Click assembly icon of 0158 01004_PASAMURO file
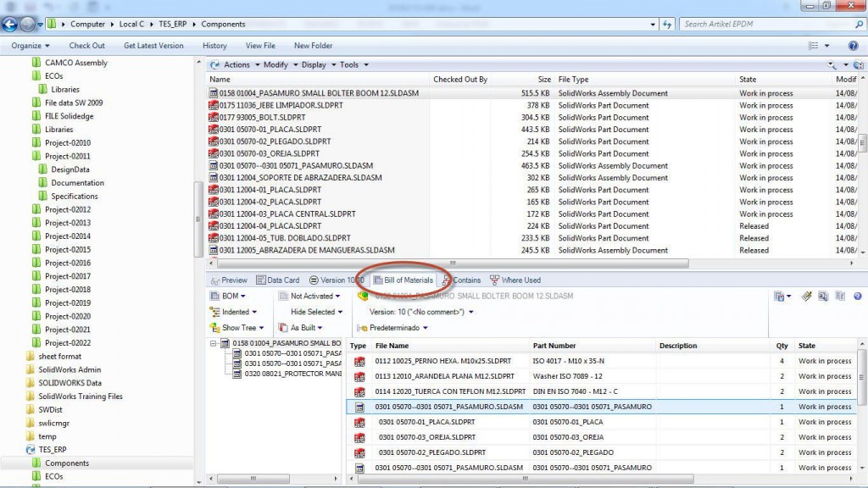This screenshot has height=488, width=868. tap(213, 93)
